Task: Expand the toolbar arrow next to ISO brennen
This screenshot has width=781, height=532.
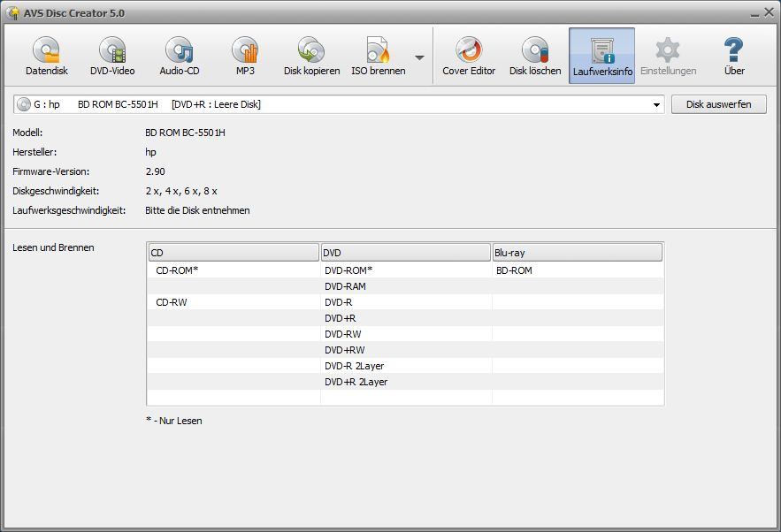Action: (419, 57)
